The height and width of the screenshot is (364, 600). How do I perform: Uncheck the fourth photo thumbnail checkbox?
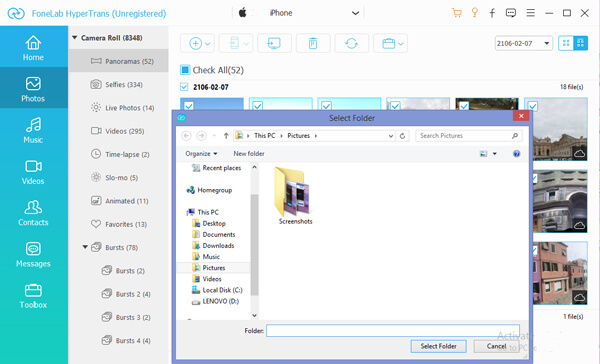point(395,105)
